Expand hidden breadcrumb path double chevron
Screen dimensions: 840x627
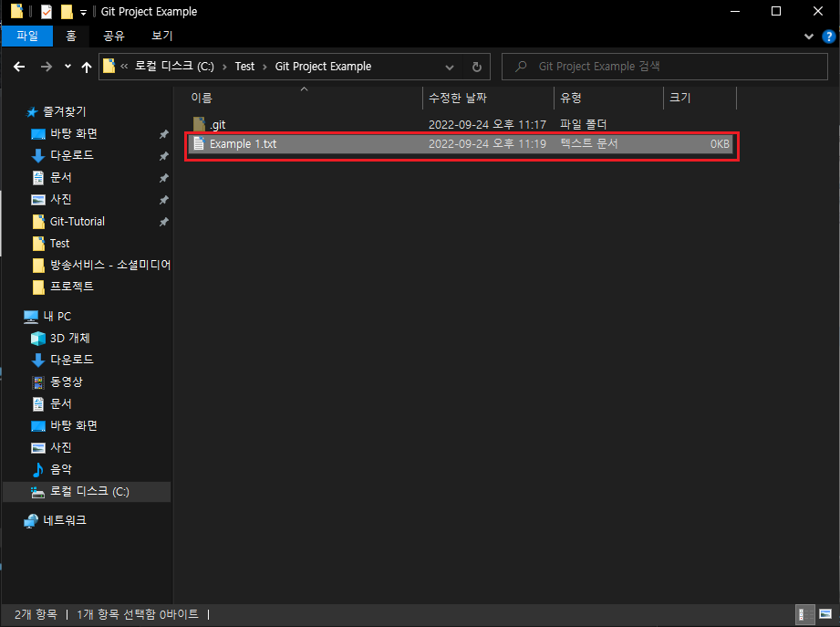coord(124,67)
